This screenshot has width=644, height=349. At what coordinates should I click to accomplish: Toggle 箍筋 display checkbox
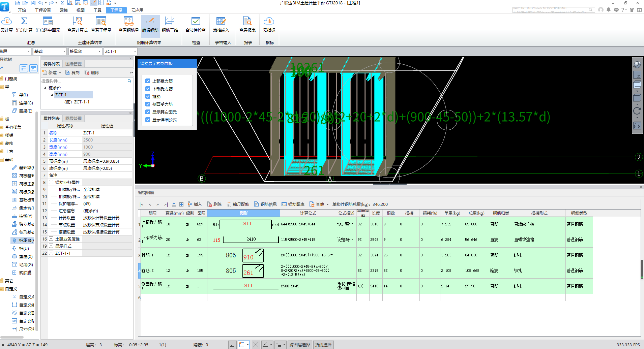click(x=148, y=96)
